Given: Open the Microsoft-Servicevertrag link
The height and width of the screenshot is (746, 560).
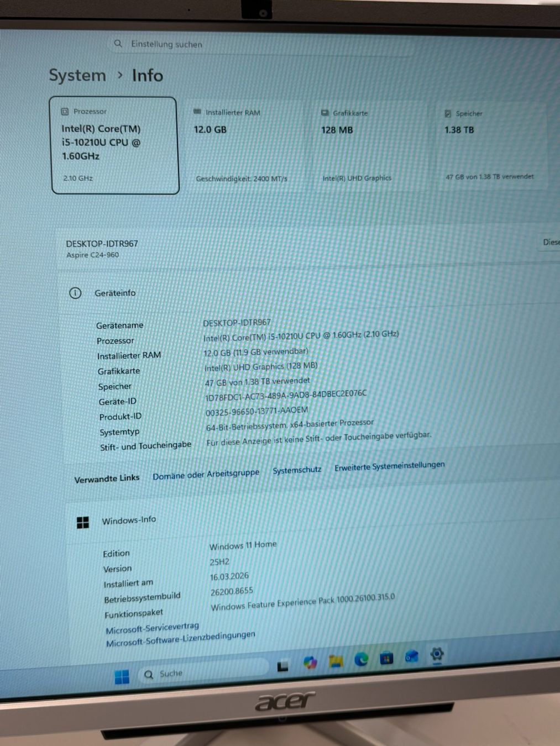Looking at the screenshot, I should pyautogui.click(x=153, y=628).
